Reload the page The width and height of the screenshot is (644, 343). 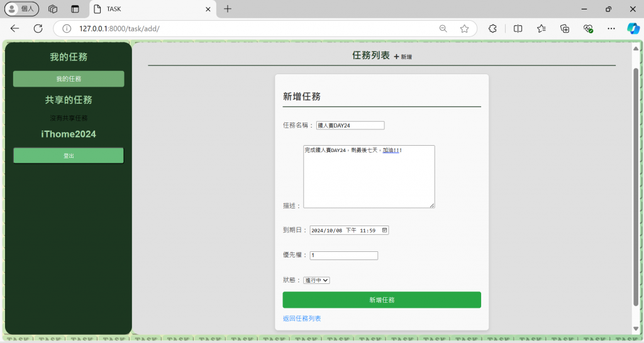[38, 28]
